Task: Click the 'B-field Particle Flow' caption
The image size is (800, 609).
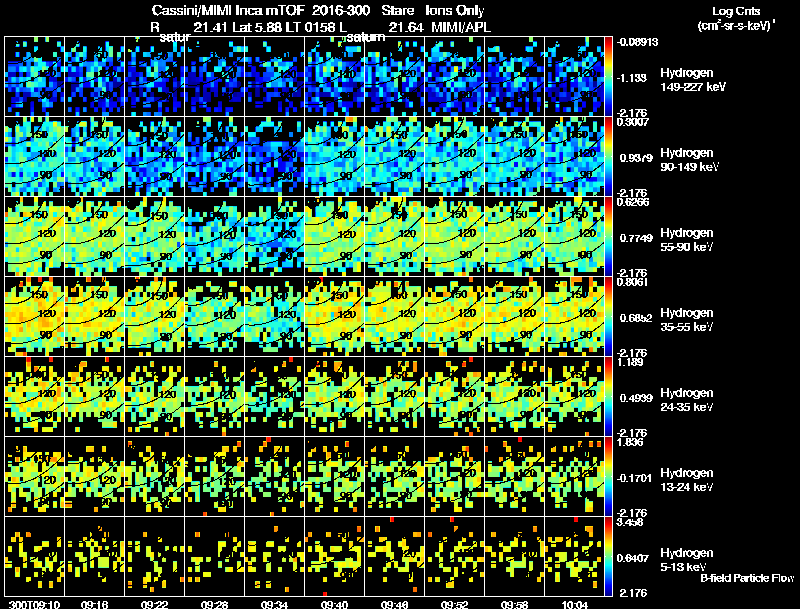Action: pos(747,578)
